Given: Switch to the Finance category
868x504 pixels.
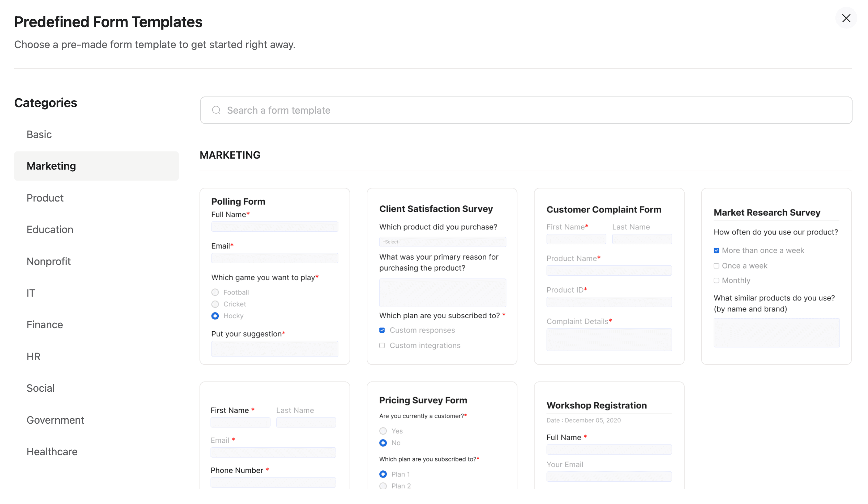Looking at the screenshot, I should click(44, 324).
